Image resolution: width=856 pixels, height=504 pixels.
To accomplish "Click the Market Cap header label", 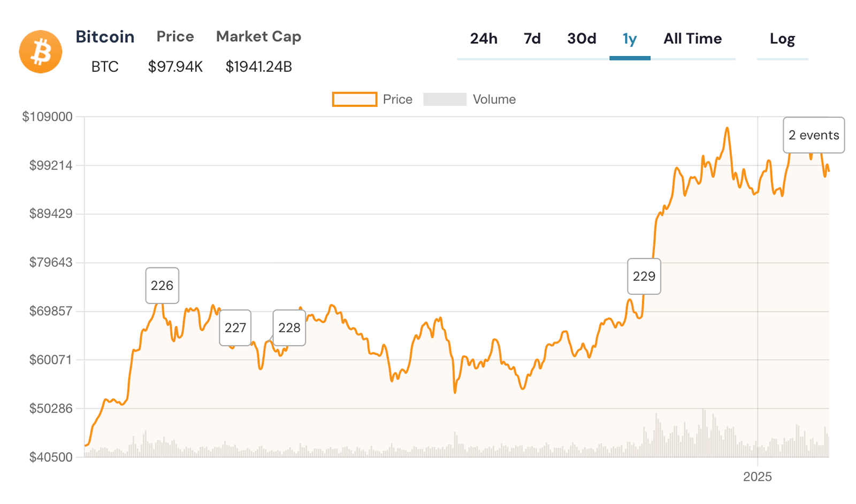I will (258, 36).
